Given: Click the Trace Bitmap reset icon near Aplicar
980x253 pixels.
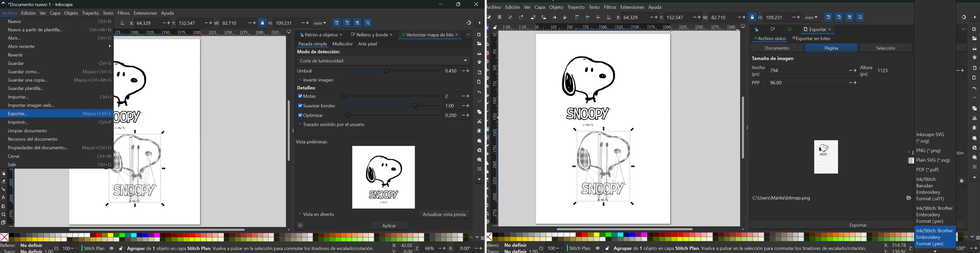Looking at the screenshot, I should coord(300,226).
